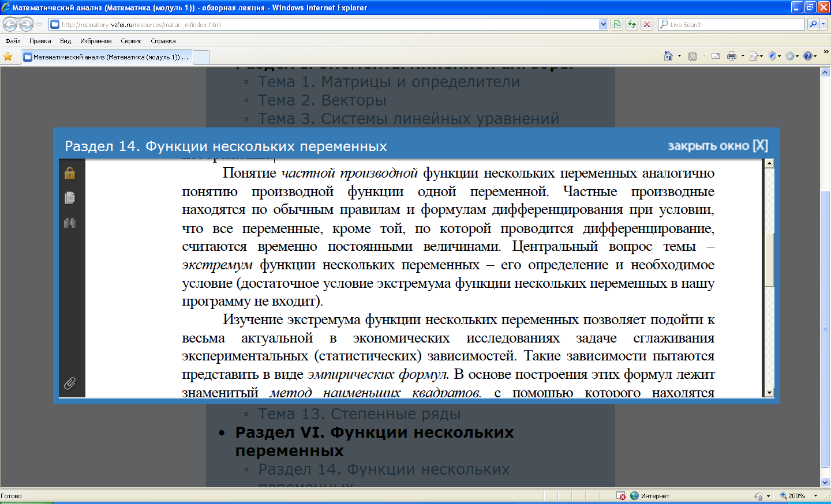This screenshot has height=504, width=831.
Task: Click the Интернет security zone indicator
Action: (650, 496)
